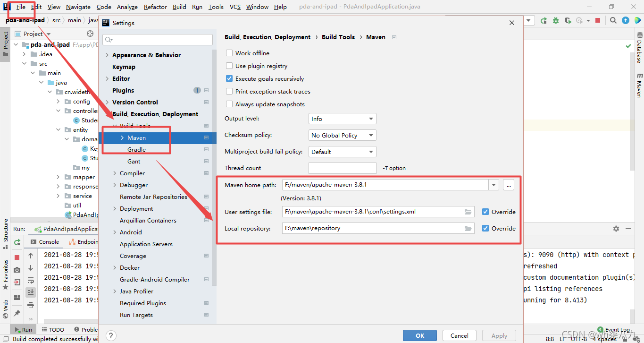Toggle Override for User settings file
This screenshot has height=343, width=644.
(x=485, y=212)
